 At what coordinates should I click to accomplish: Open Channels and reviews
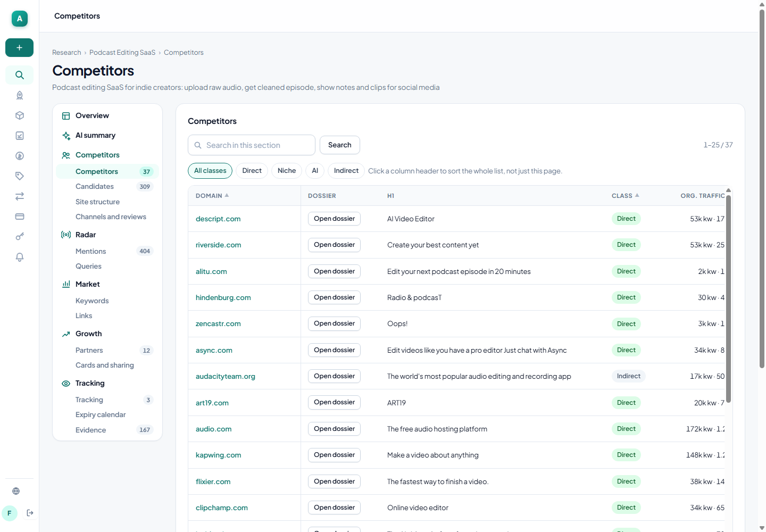[x=107, y=217]
